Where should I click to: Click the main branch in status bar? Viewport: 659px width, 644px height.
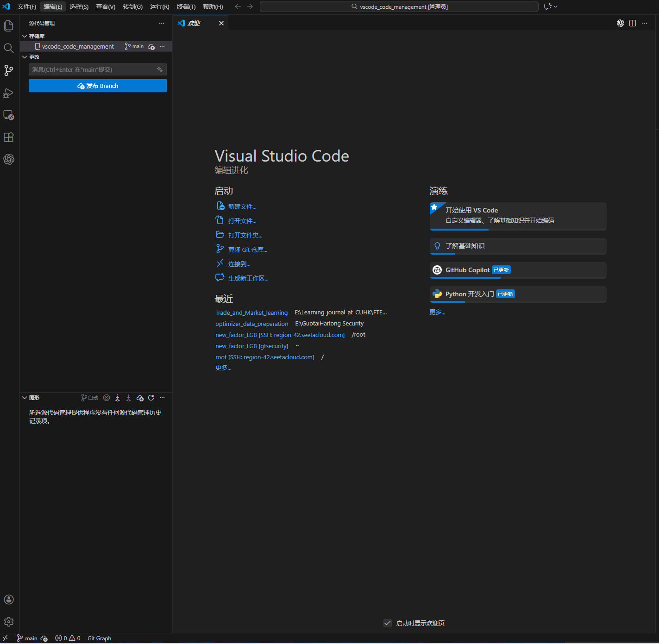27,638
